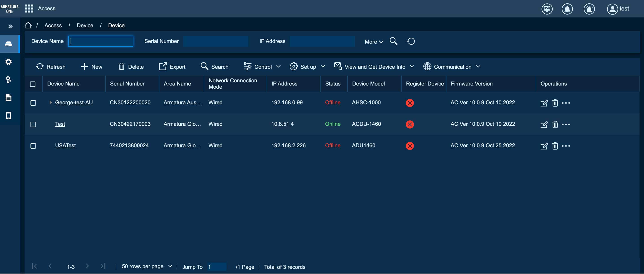The height and width of the screenshot is (274, 644).
Task: Open the rows per page dropdown
Action: tap(147, 266)
